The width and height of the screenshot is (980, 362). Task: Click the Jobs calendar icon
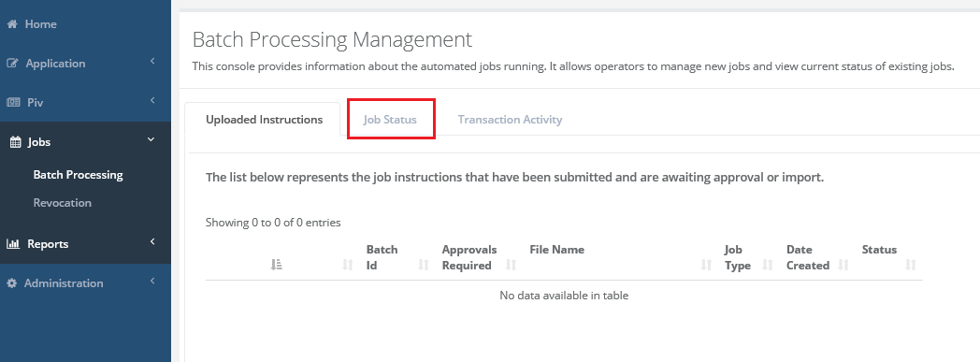(x=16, y=142)
